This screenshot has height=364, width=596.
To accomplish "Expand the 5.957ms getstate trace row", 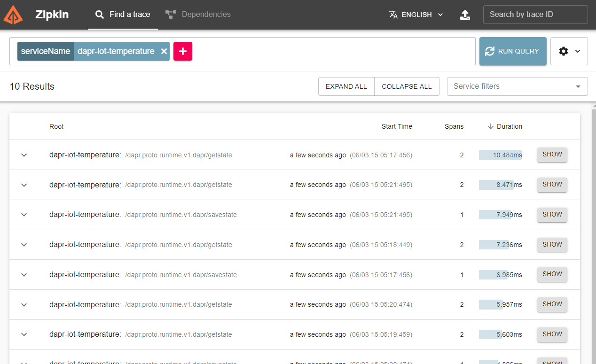I will (24, 304).
